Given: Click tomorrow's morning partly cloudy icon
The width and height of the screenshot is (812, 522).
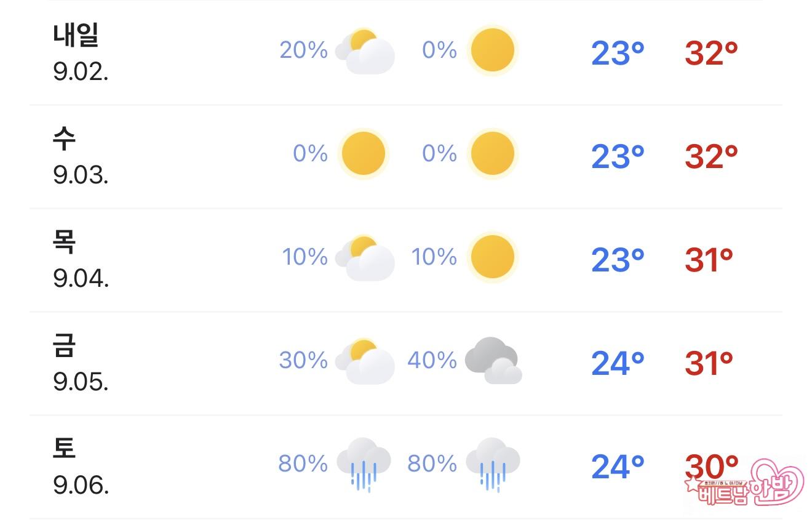Looking at the screenshot, I should (x=365, y=52).
